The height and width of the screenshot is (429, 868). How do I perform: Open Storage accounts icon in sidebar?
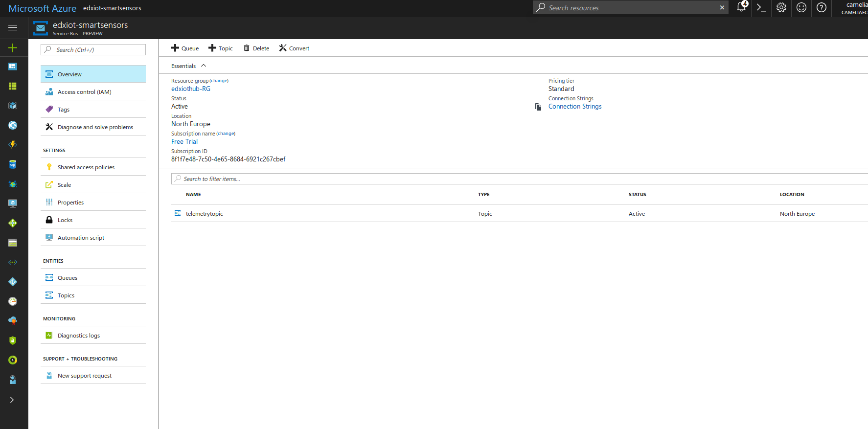pyautogui.click(x=13, y=243)
